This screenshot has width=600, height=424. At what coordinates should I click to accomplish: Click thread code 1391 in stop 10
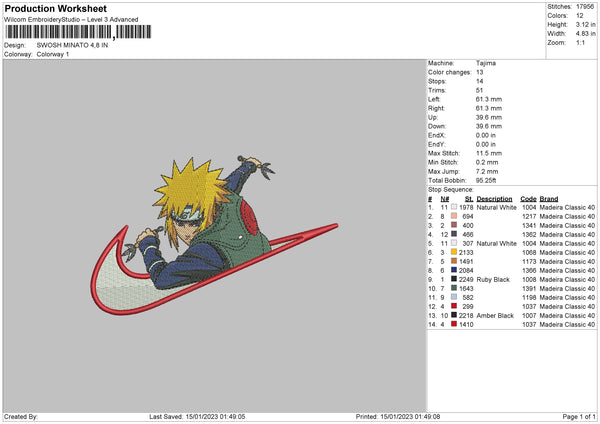(529, 288)
